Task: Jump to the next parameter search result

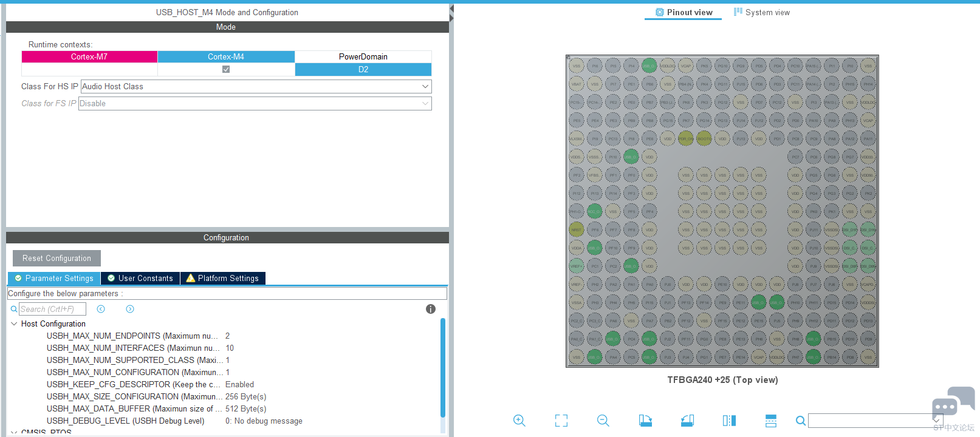Action: point(130,309)
